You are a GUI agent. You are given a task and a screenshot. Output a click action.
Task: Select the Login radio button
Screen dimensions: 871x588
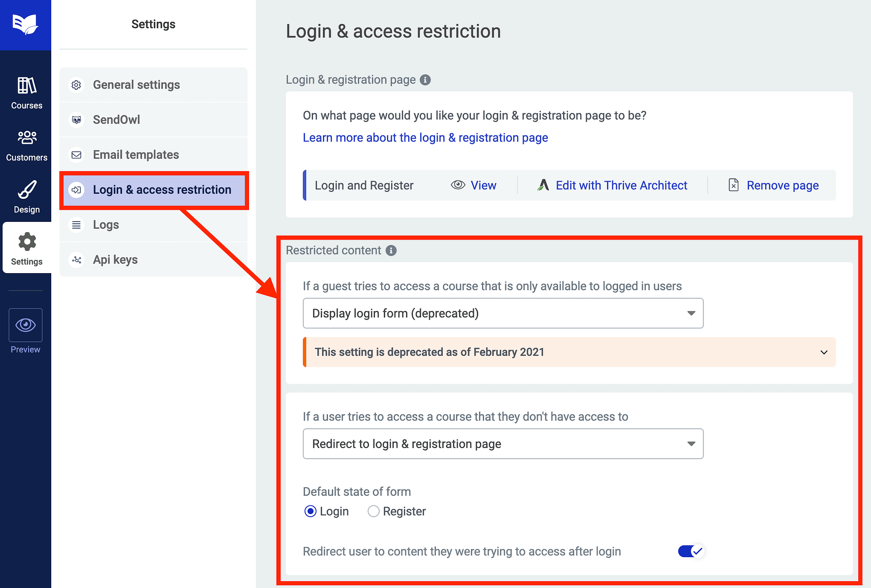coord(310,511)
